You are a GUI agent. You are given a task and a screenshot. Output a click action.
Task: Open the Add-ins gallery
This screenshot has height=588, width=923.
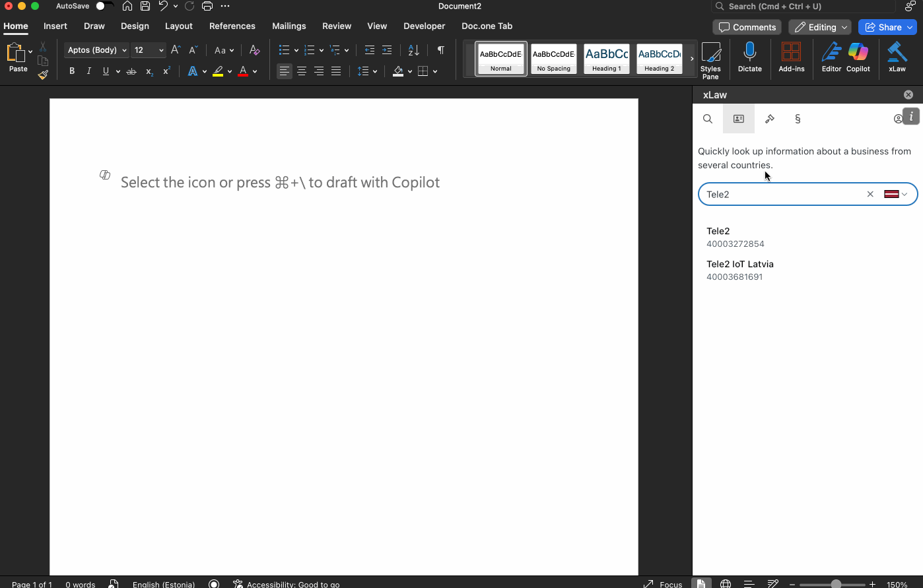click(791, 57)
